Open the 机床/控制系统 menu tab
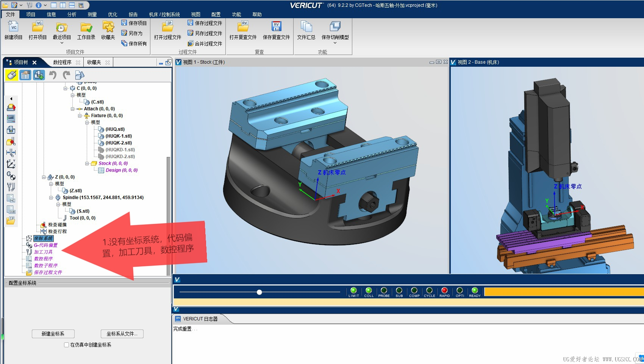Image resolution: width=644 pixels, height=364 pixels. point(164,14)
